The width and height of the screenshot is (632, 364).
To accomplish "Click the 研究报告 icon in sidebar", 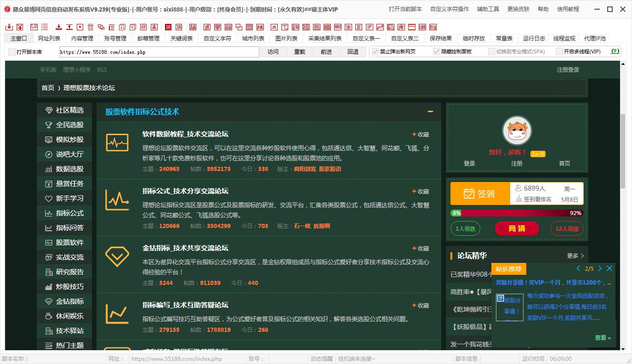I will (49, 272).
